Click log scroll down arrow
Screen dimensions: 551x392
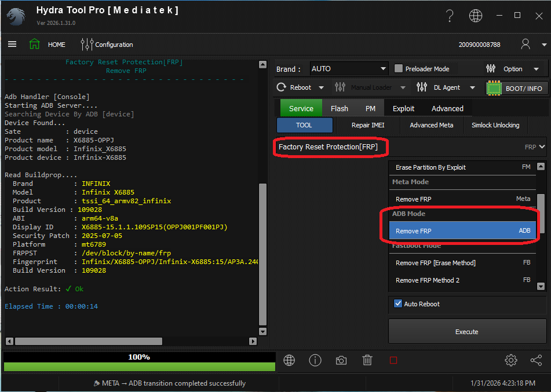[262, 331]
